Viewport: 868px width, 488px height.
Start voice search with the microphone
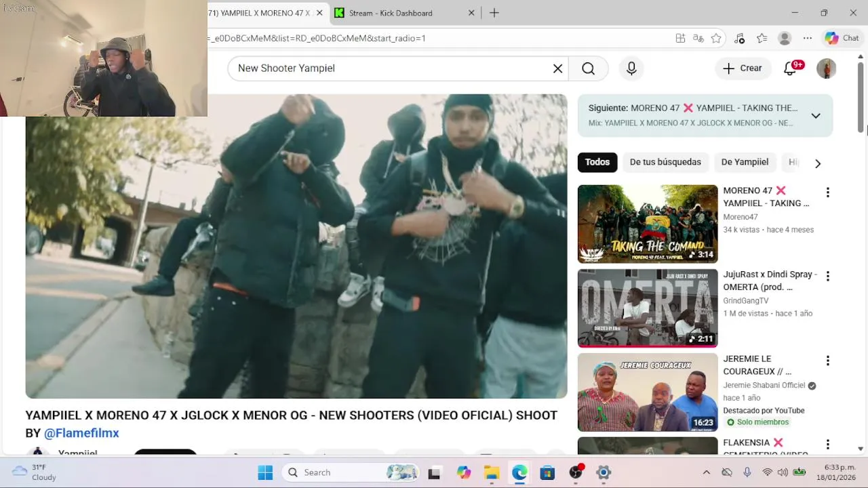point(631,68)
